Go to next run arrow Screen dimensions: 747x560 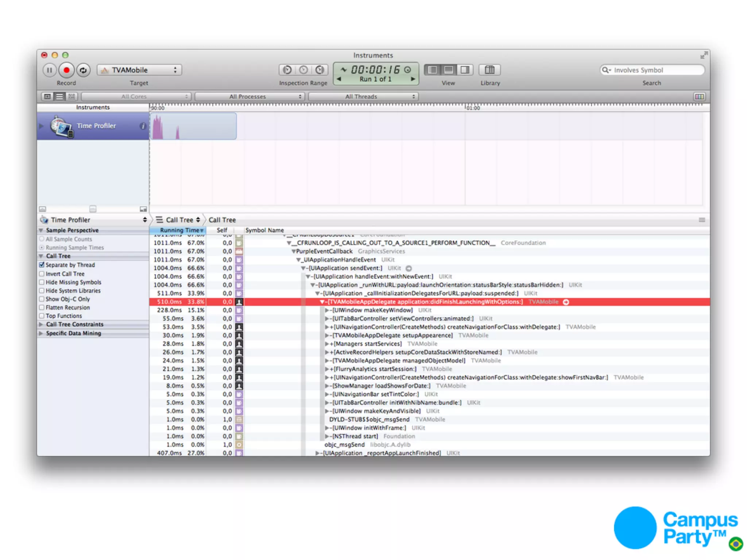[413, 79]
